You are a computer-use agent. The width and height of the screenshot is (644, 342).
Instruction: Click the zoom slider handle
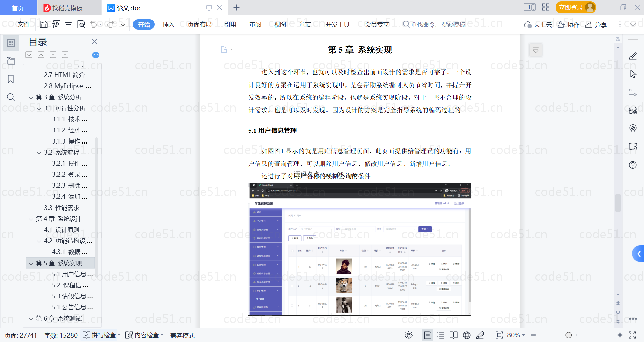568,335
